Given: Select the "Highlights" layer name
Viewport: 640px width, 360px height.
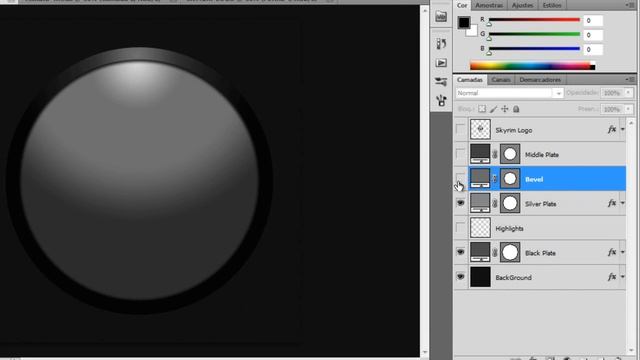Looking at the screenshot, I should [x=509, y=228].
